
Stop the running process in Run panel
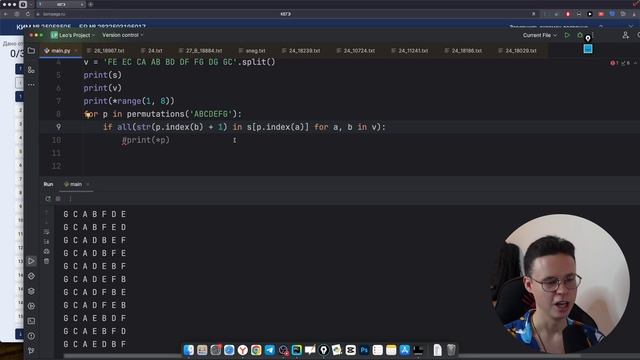[x=58, y=199]
